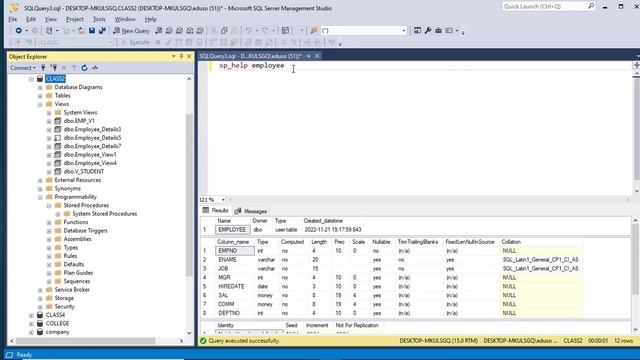Click the Connect Object Explorer plug icon
Image resolution: width=640 pixels, height=360 pixels.
(x=43, y=68)
